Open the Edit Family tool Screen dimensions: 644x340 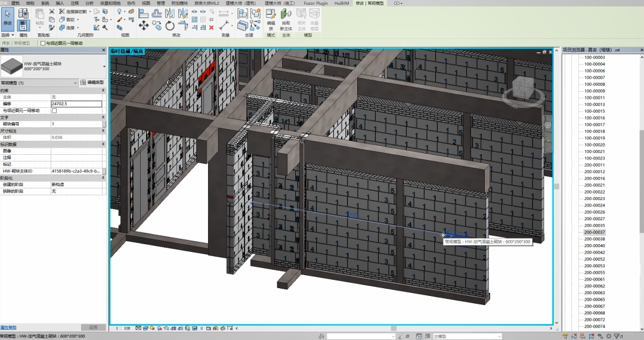coord(271,17)
